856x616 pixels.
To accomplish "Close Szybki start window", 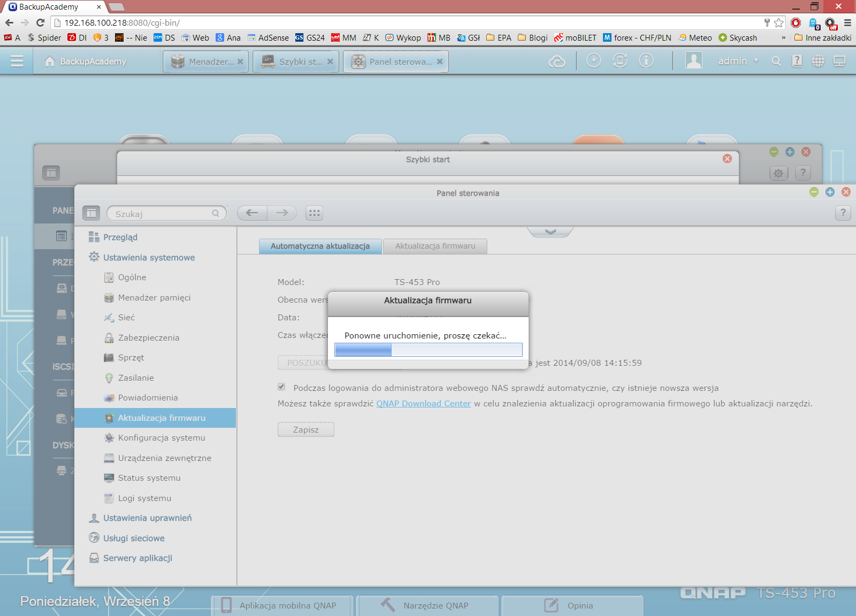I will (727, 159).
